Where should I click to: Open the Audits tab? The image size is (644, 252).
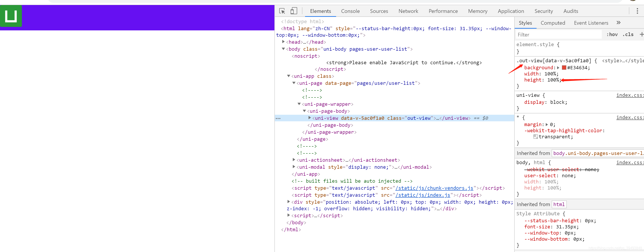570,11
